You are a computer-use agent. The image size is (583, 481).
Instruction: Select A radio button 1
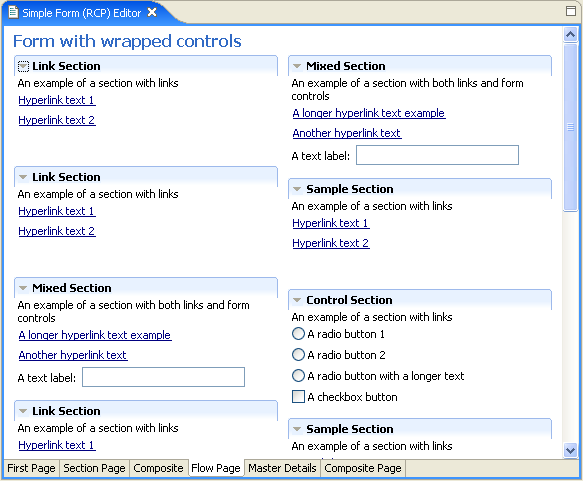(x=298, y=333)
